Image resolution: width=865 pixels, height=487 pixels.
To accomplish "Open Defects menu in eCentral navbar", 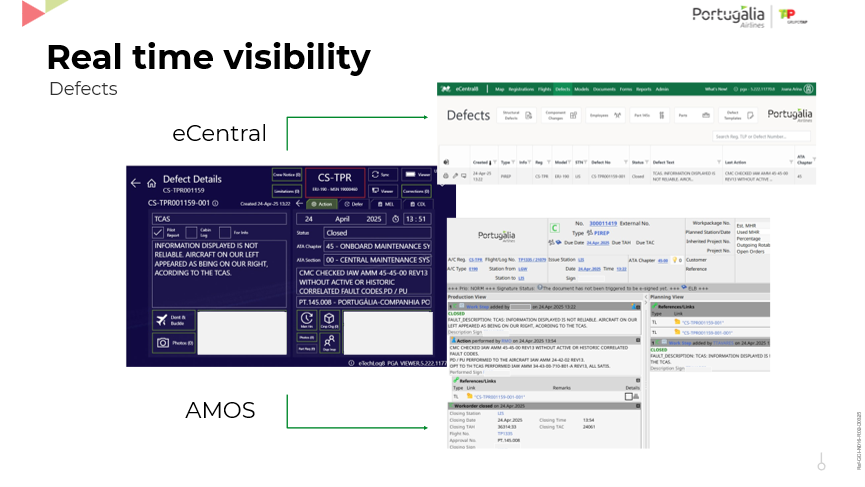I will (x=563, y=89).
